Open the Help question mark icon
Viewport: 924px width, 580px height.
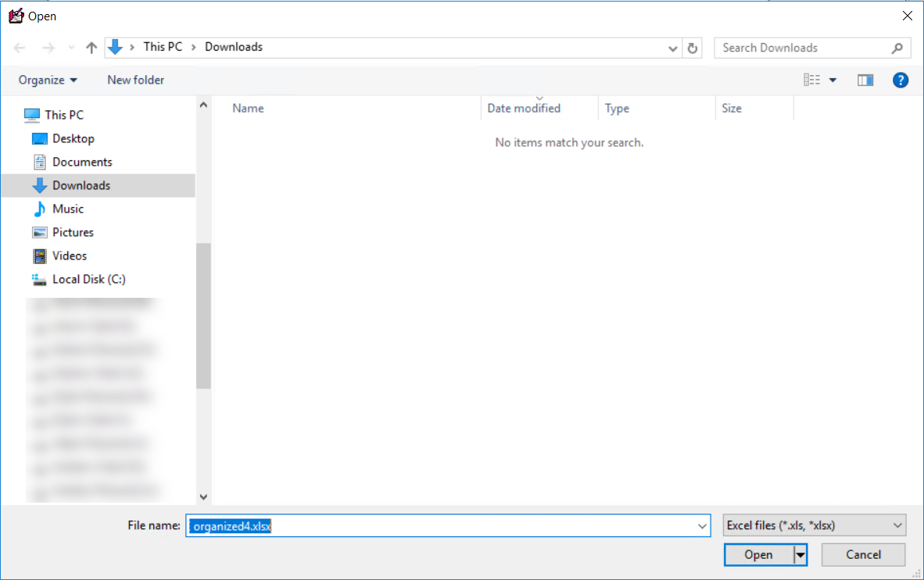(901, 80)
